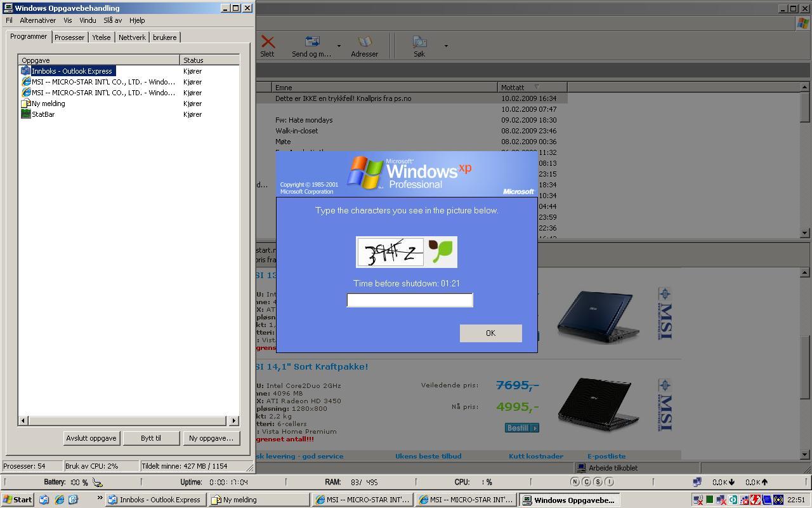Click the Oppgave column header
This screenshot has width=812, height=508.
tap(99, 60)
